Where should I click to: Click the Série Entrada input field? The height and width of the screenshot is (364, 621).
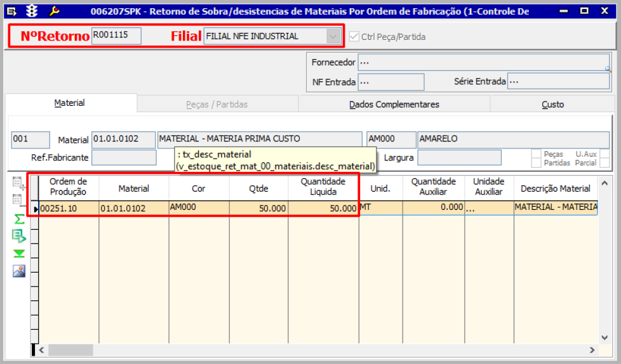point(558,82)
